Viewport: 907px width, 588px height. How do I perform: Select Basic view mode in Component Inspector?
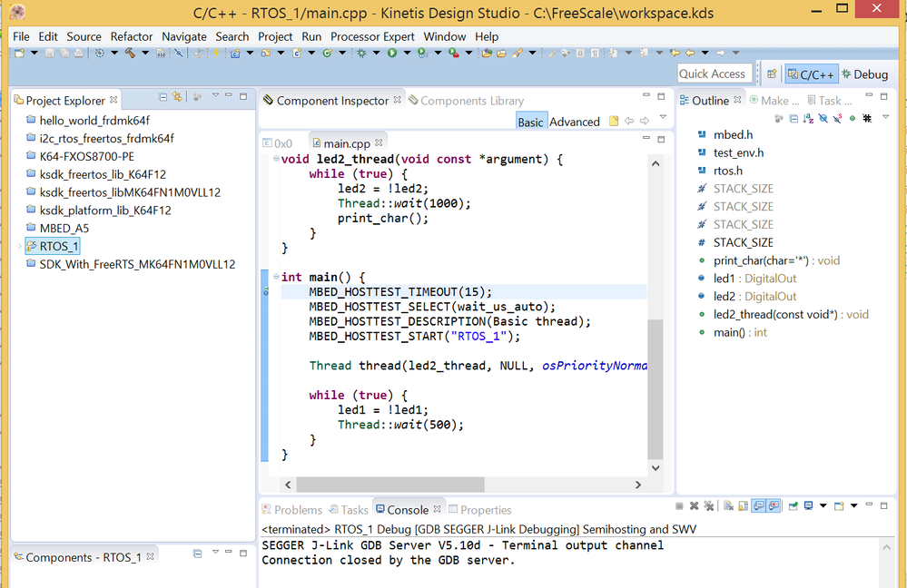530,122
